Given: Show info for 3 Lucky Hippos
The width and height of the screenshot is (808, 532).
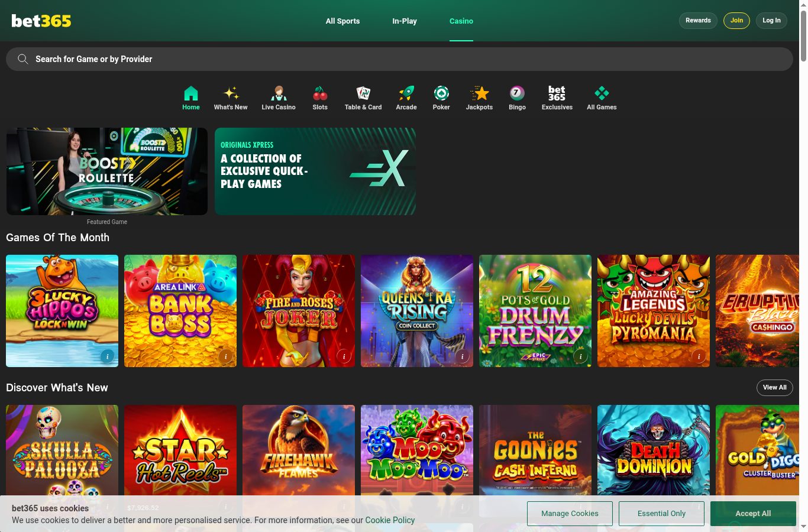Looking at the screenshot, I should coord(107,356).
